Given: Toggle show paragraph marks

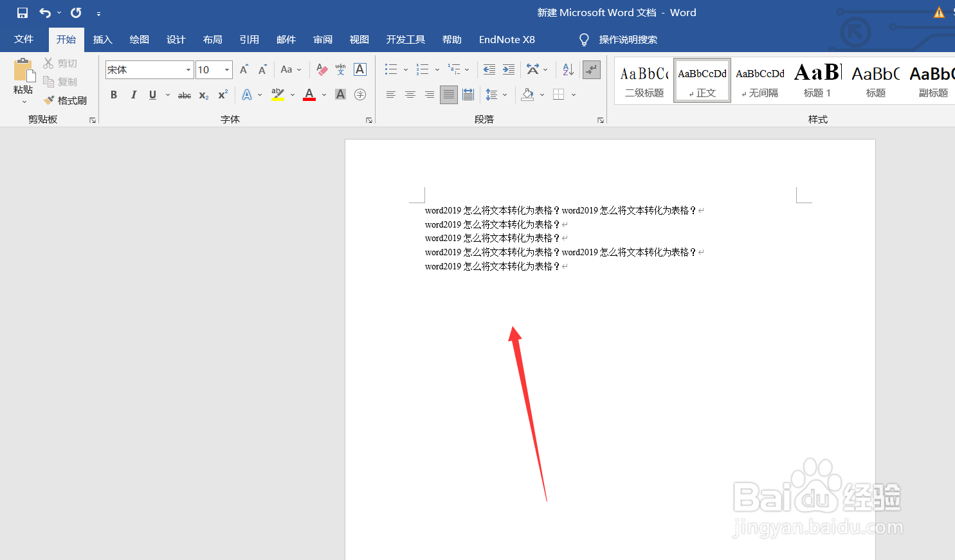Looking at the screenshot, I should (x=591, y=69).
